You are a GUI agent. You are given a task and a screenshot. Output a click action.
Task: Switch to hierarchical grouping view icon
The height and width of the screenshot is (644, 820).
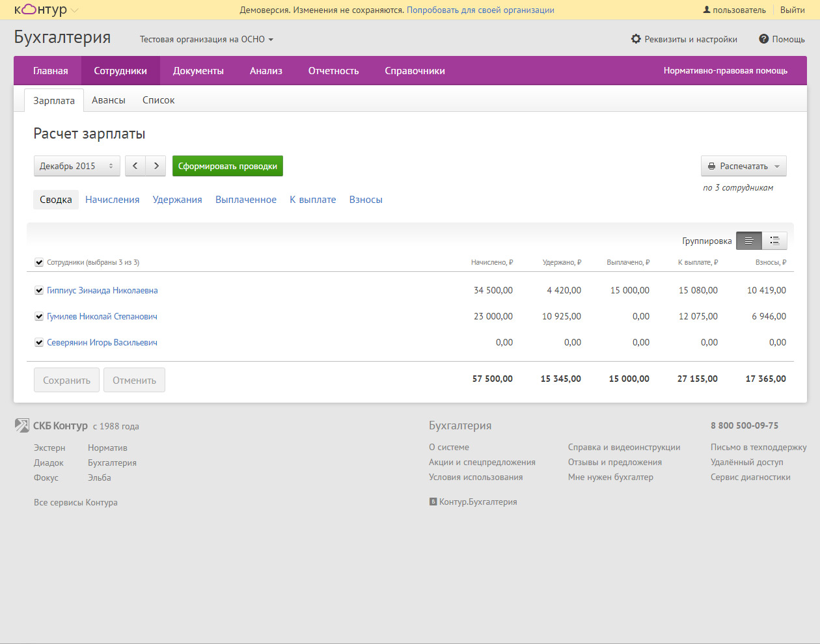[774, 241]
